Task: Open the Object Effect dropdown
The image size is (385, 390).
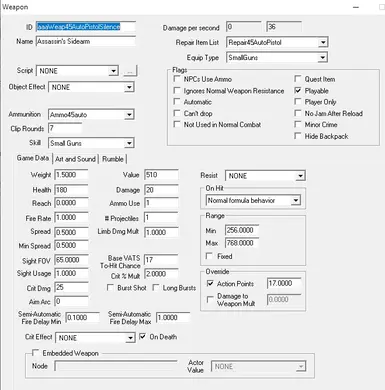Action: [129, 87]
